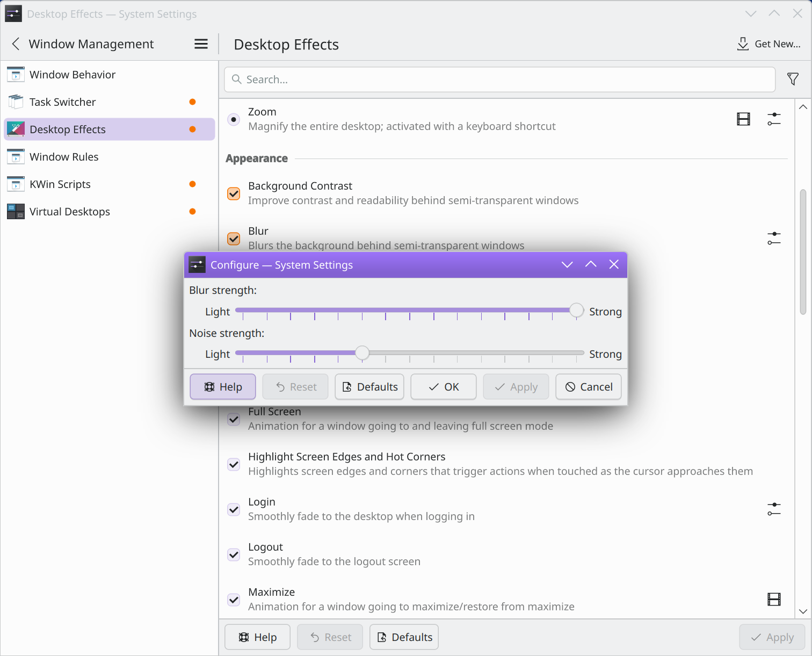Click Reset in the Configure dialog
The height and width of the screenshot is (656, 812).
click(x=295, y=387)
